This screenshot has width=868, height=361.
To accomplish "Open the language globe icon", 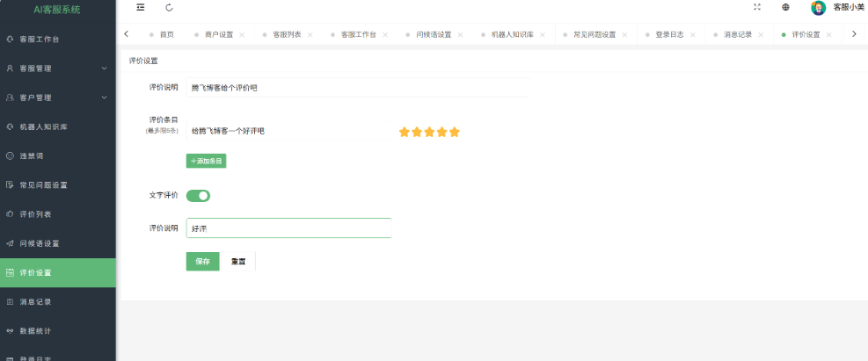I will [785, 7].
